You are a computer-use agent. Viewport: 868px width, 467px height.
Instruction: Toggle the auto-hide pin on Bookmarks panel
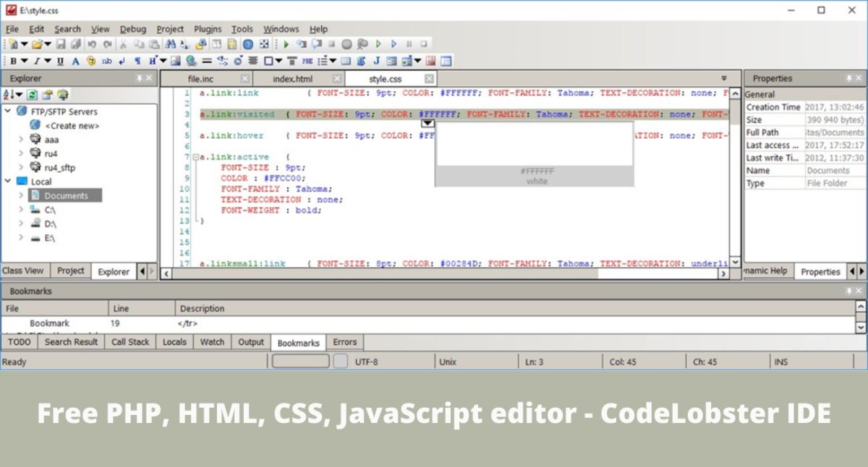tap(849, 291)
